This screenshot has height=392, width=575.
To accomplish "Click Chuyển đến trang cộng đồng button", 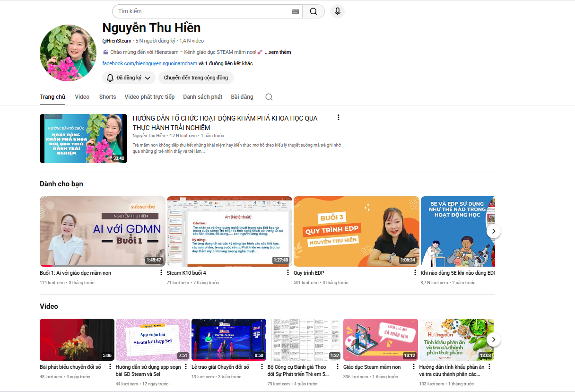I will (196, 78).
